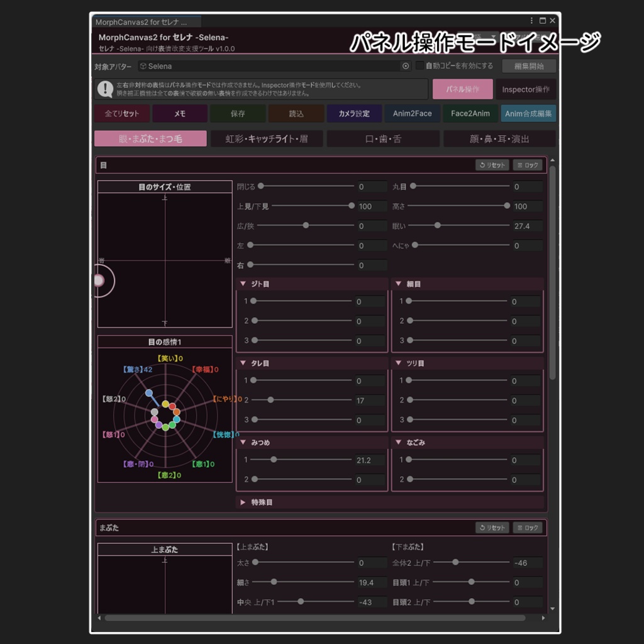644x644 pixels.
Task: Click the vertical scrollbar up arrow
Action: [552, 160]
